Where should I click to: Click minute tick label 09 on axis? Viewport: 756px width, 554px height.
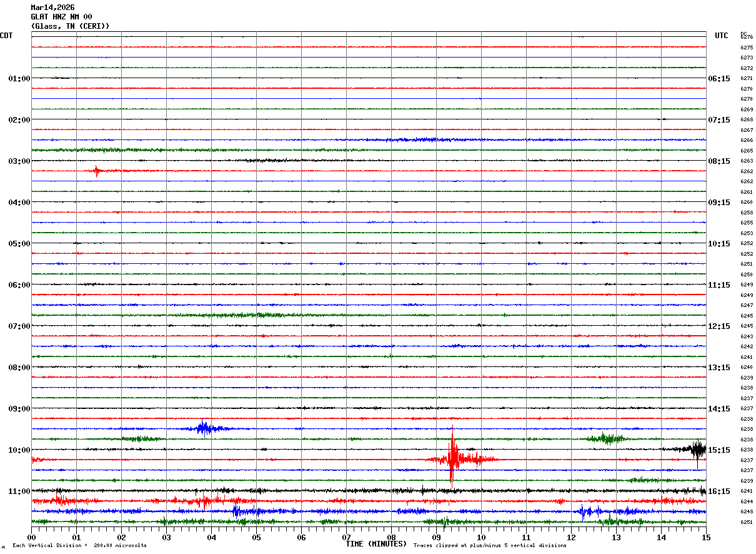coord(436,537)
